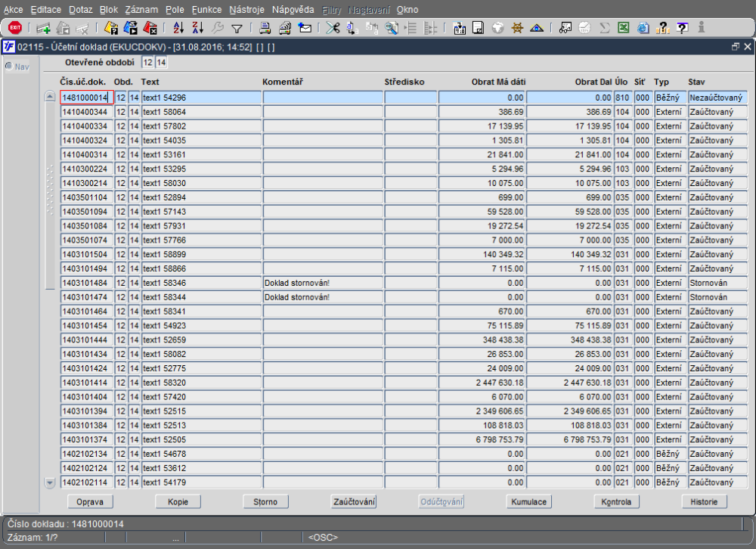Click the copy text icon
Image resolution: width=756 pixels, height=549 pixels.
352,28
